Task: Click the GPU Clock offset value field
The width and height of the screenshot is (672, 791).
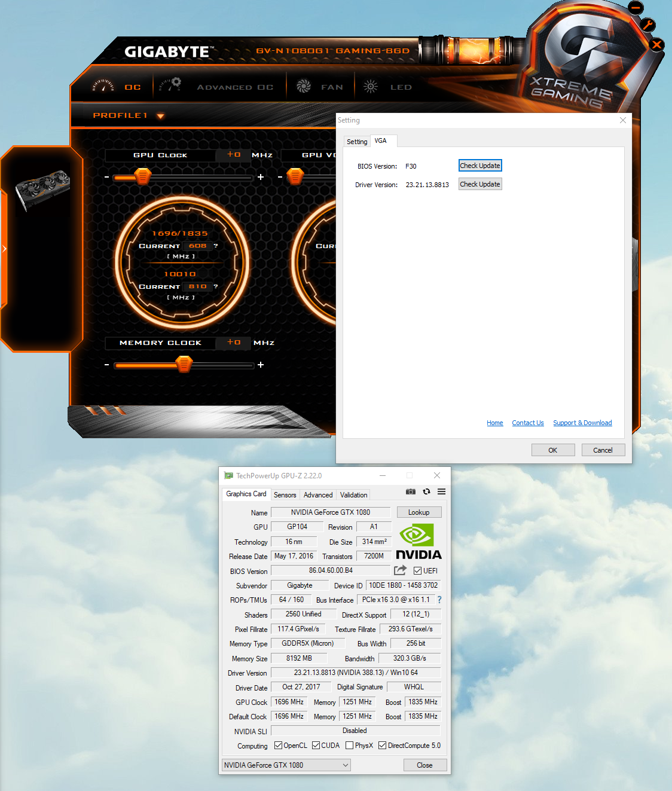Action: coord(234,155)
